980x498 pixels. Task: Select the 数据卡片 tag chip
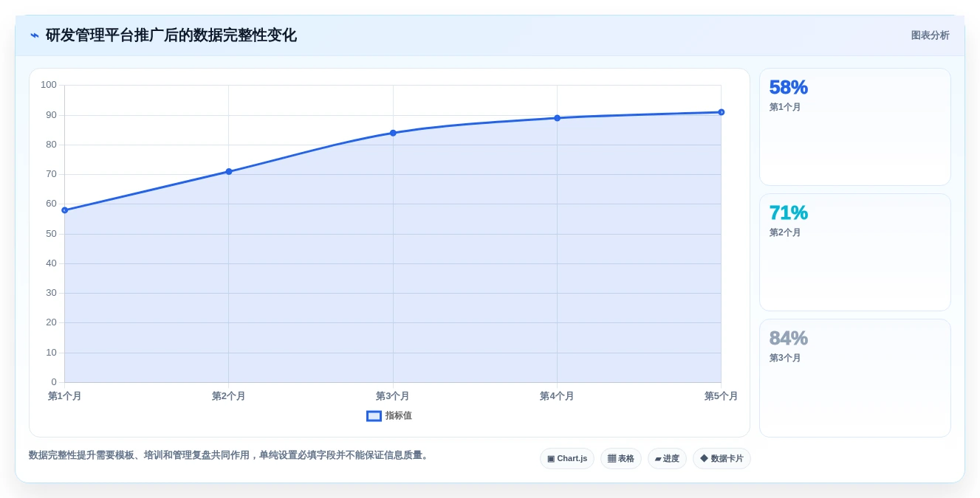722,459
